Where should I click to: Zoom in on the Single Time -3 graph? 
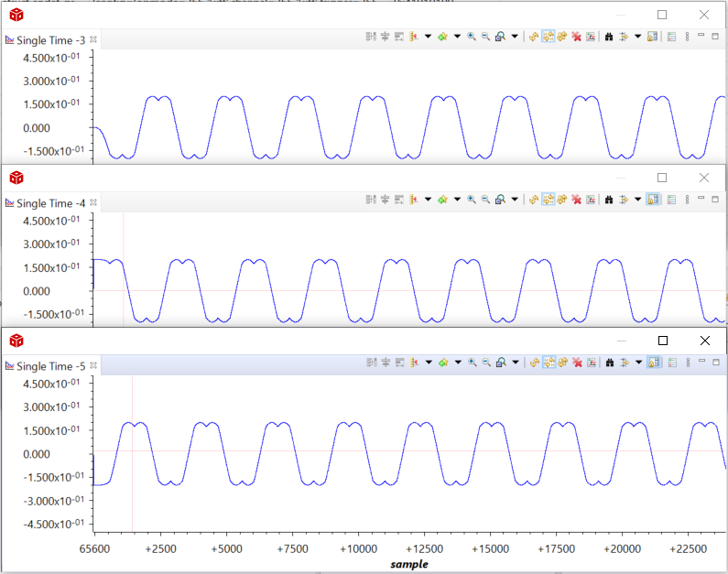[472, 38]
